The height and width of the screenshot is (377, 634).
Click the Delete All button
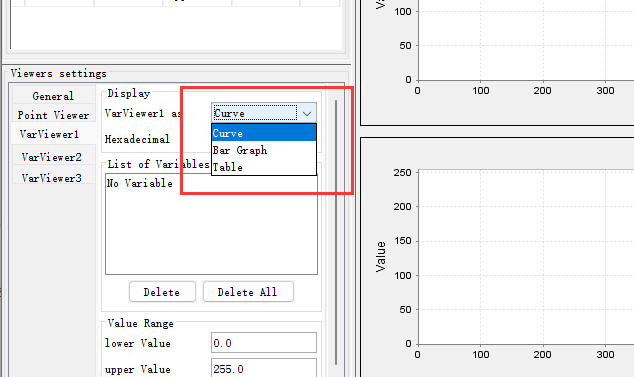(x=248, y=292)
